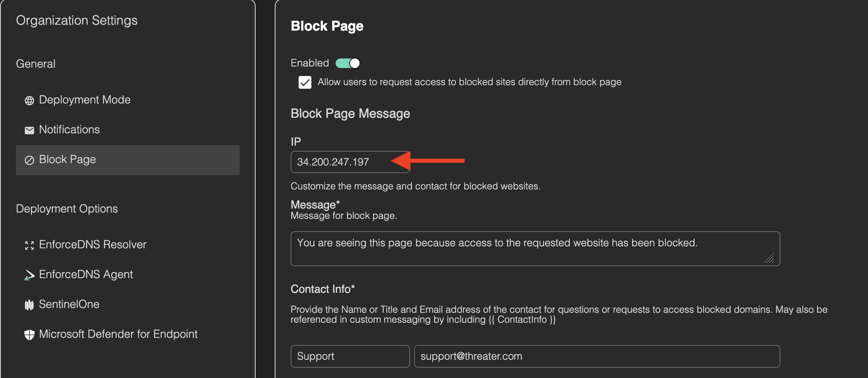Click the support email address field
The width and height of the screenshot is (868, 378).
point(596,356)
